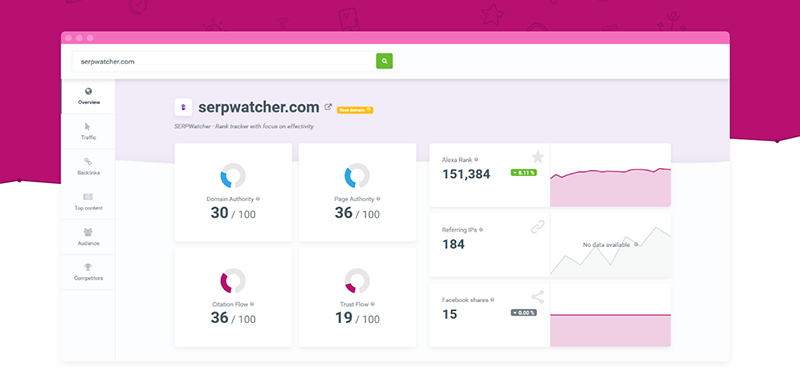The height and width of the screenshot is (388, 800).
Task: Click the Page Authority info icon
Action: [x=378, y=199]
